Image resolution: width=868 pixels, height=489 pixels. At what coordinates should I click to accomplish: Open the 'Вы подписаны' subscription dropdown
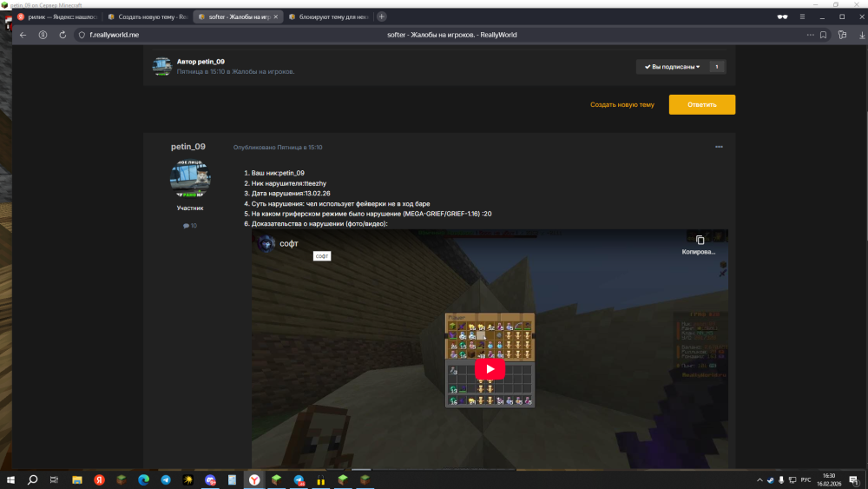click(x=672, y=67)
